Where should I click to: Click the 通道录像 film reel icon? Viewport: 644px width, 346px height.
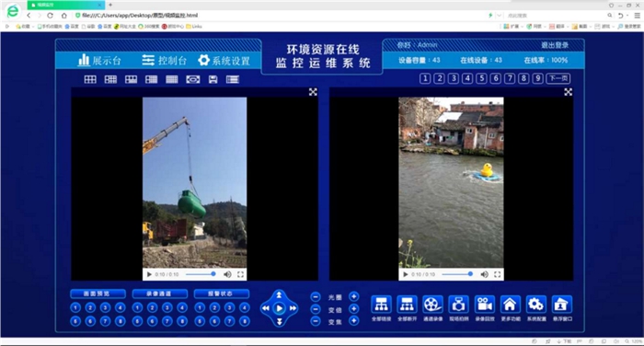tap(433, 305)
